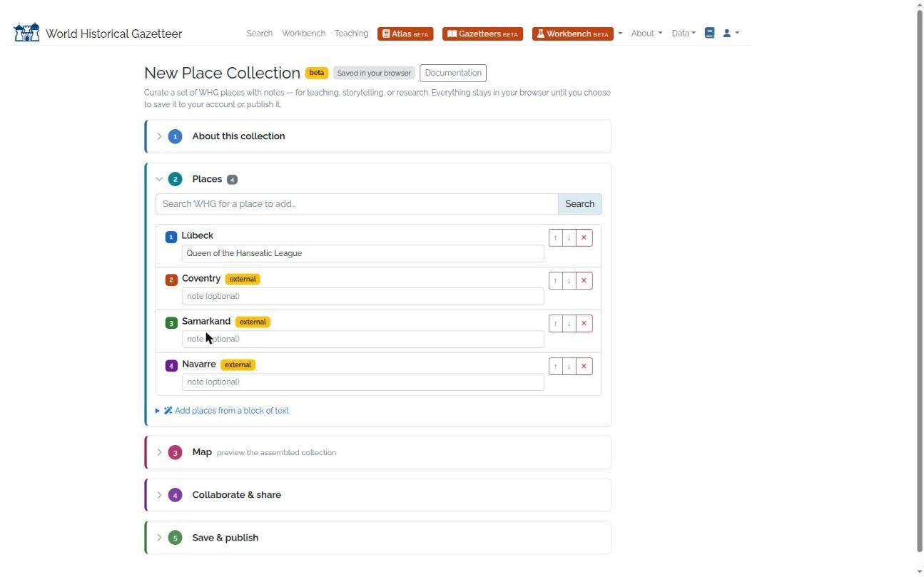Image resolution: width=924 pixels, height=577 pixels.
Task: Edit the Lübeck note field
Action: click(362, 253)
